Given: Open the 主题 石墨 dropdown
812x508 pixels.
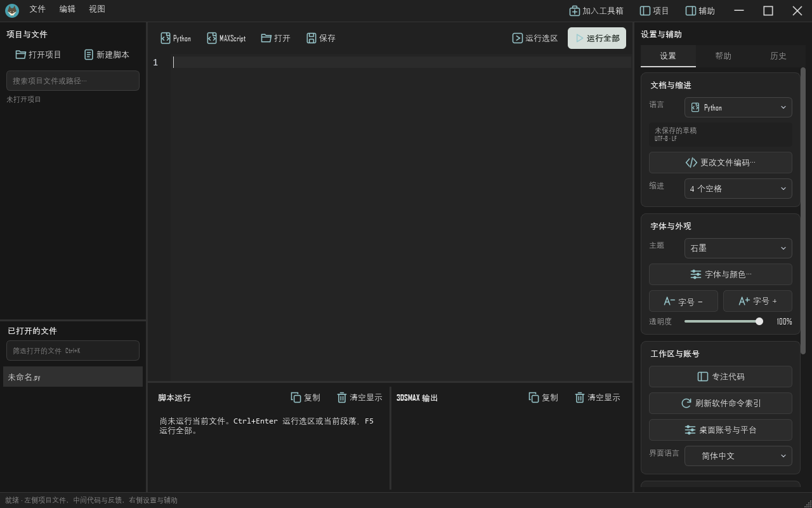Looking at the screenshot, I should click(738, 248).
